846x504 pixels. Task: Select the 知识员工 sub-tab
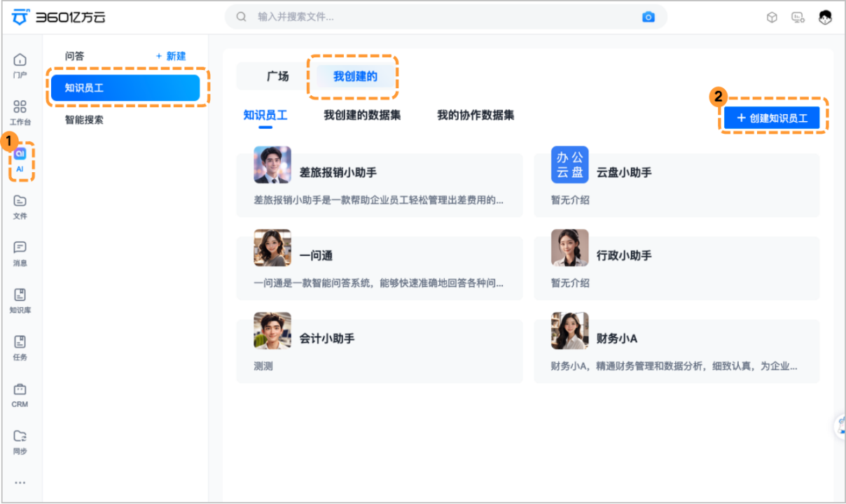265,115
